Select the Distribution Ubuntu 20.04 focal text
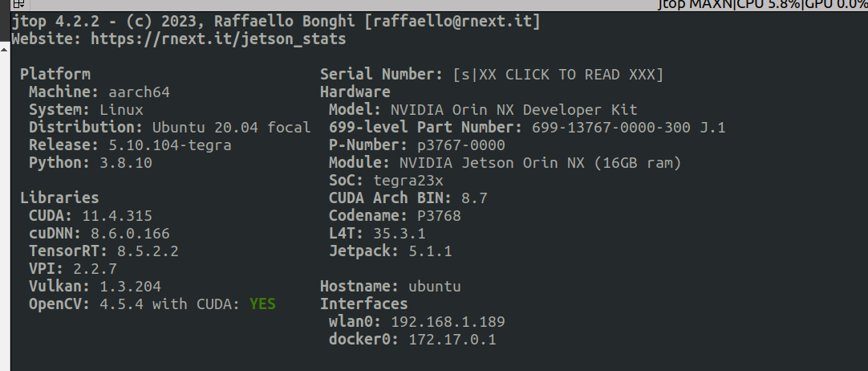The height and width of the screenshot is (371, 868). pyautogui.click(x=231, y=128)
